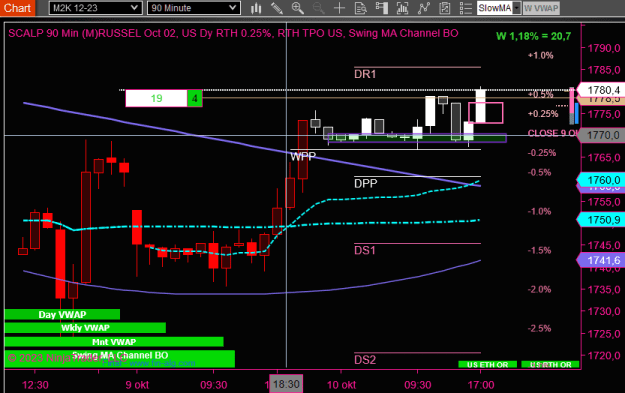Click the DR1 pivot label
This screenshot has height=393, width=625.
365,74
